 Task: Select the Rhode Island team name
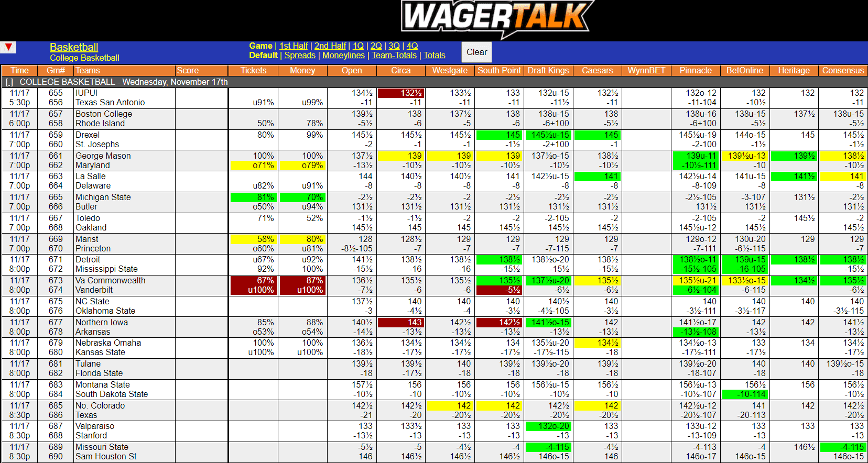pos(100,124)
